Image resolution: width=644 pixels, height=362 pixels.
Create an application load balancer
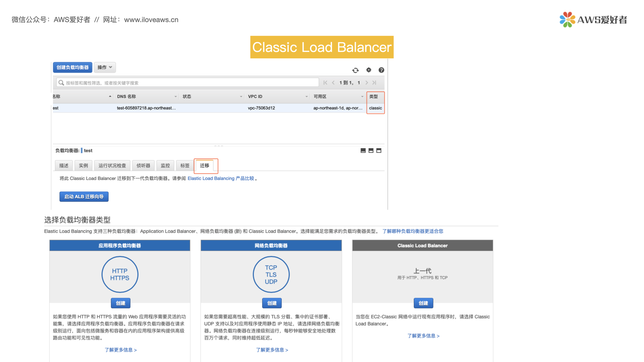coord(121,303)
